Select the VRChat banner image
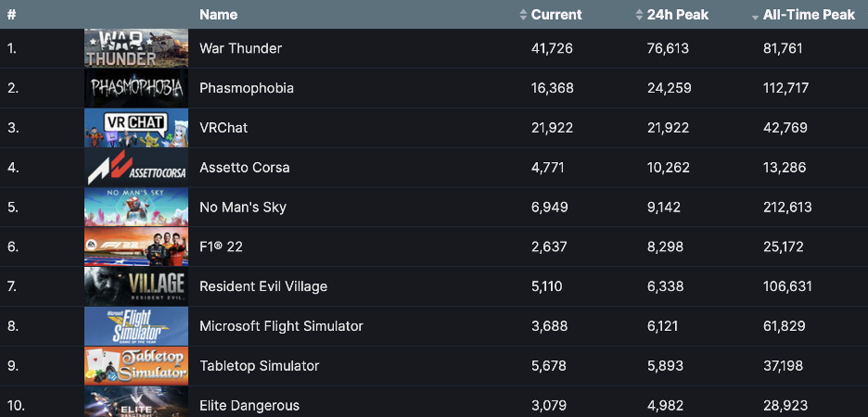 point(136,128)
